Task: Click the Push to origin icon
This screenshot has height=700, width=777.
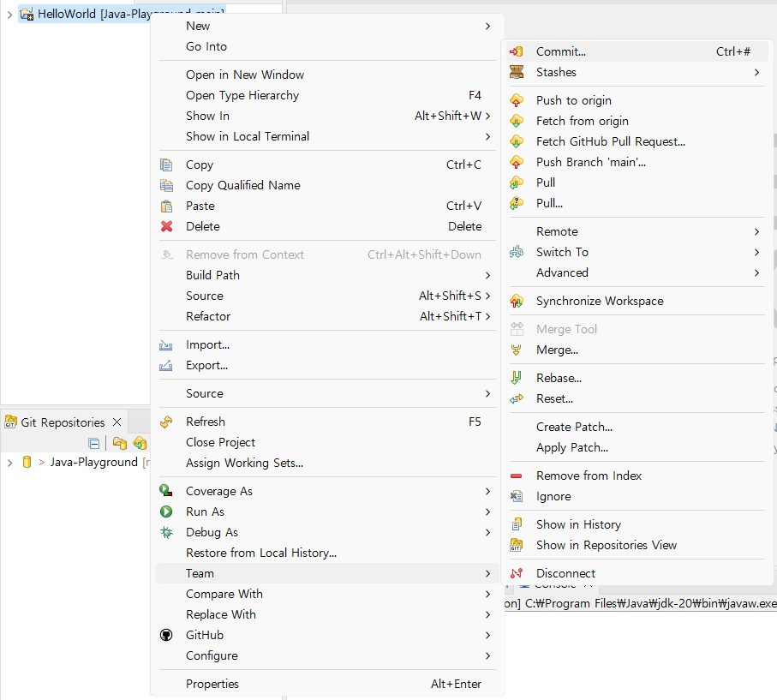Action: (517, 100)
